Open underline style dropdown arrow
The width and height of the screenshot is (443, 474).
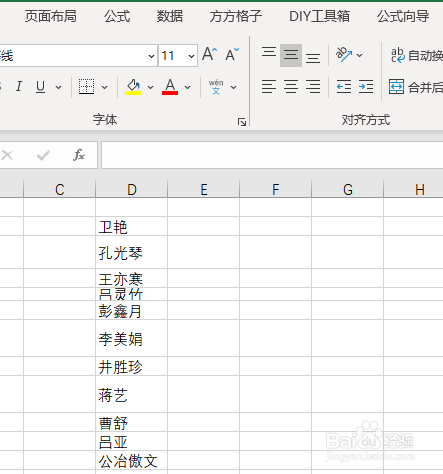pyautogui.click(x=59, y=87)
